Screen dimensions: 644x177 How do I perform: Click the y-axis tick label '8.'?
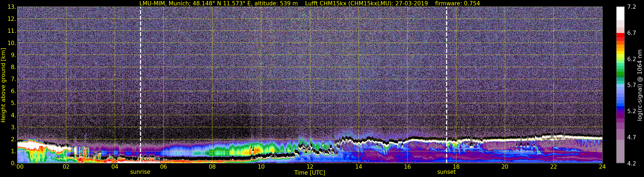click(x=13, y=67)
